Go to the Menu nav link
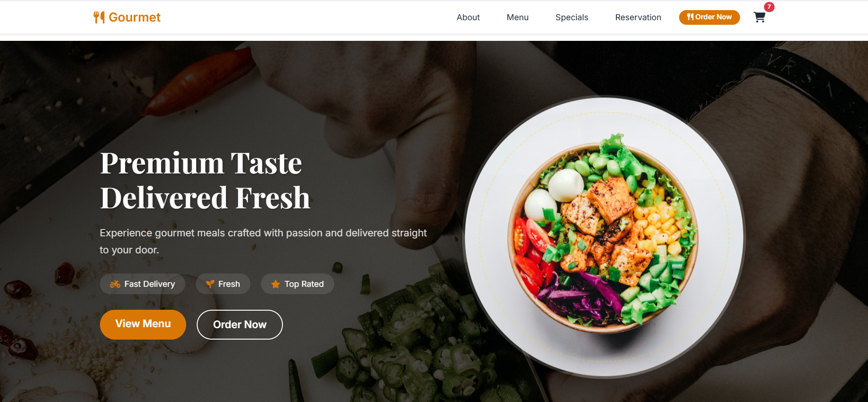This screenshot has height=402, width=868. tap(518, 17)
